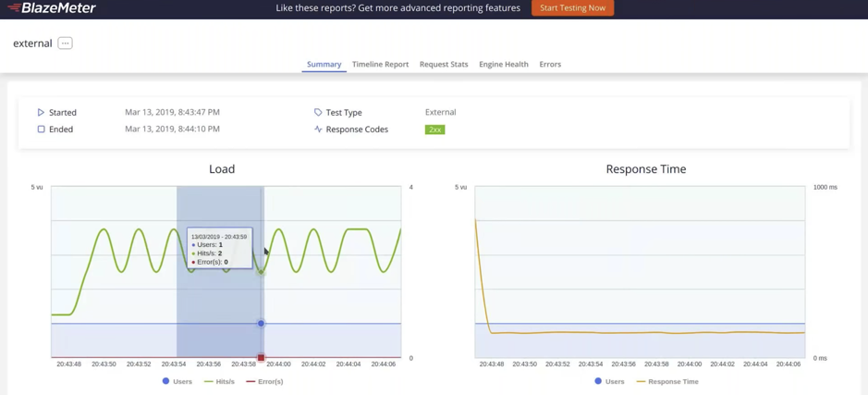Switch to the Timeline Report tab
Viewport: 868px width, 395px height.
click(380, 65)
